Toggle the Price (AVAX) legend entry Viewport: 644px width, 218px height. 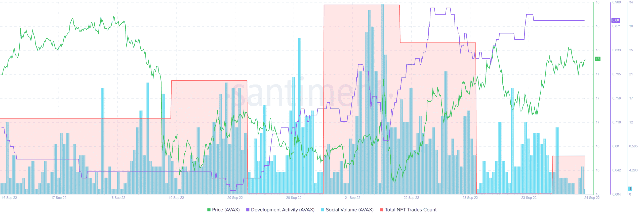[x=223, y=210]
